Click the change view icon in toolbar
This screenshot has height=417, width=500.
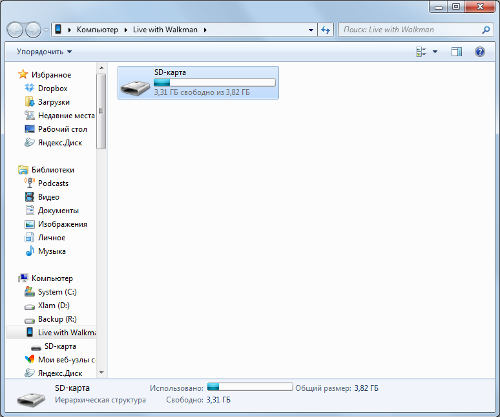point(421,52)
